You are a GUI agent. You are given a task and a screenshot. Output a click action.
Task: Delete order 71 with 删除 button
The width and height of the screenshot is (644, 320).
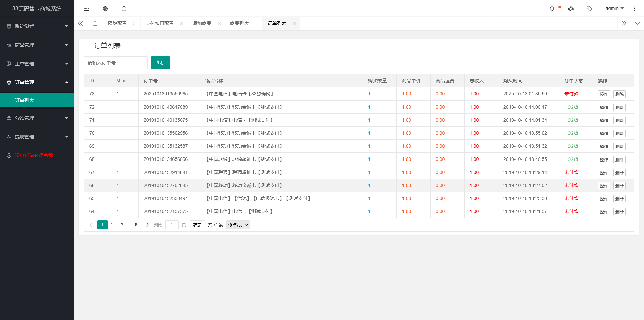620,120
